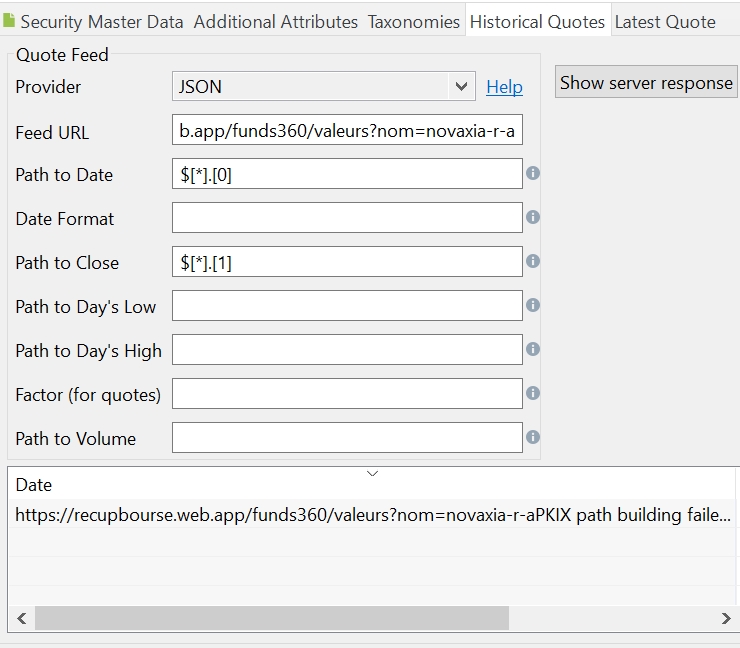Open the Provider JSON dropdown
The image size is (740, 648).
(323, 87)
